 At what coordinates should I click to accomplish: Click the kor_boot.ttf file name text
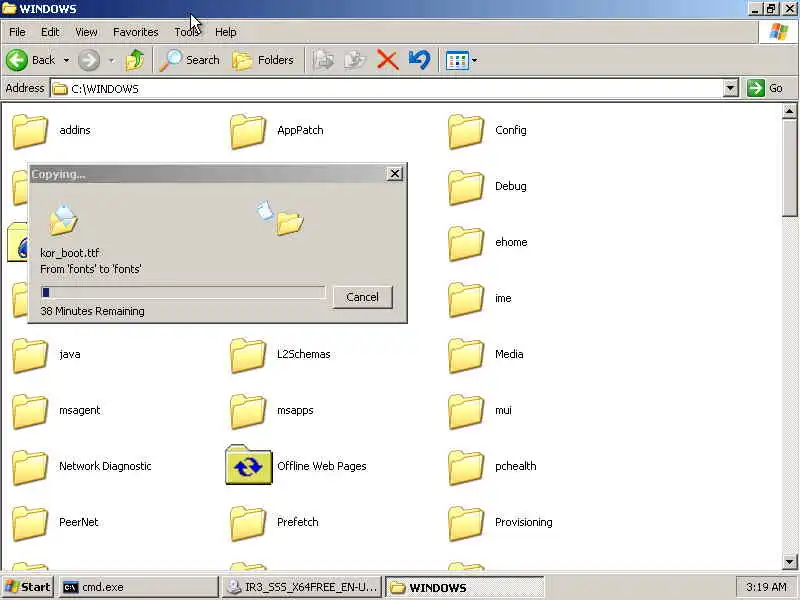70,253
